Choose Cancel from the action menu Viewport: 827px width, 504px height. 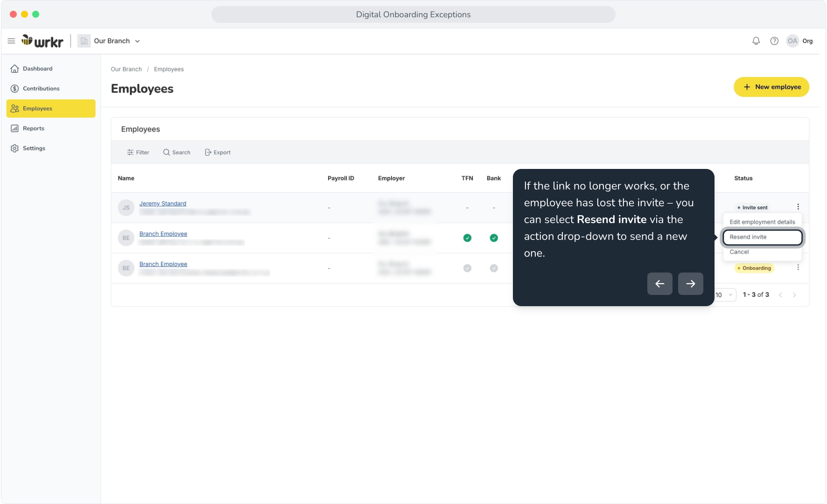tap(762, 252)
